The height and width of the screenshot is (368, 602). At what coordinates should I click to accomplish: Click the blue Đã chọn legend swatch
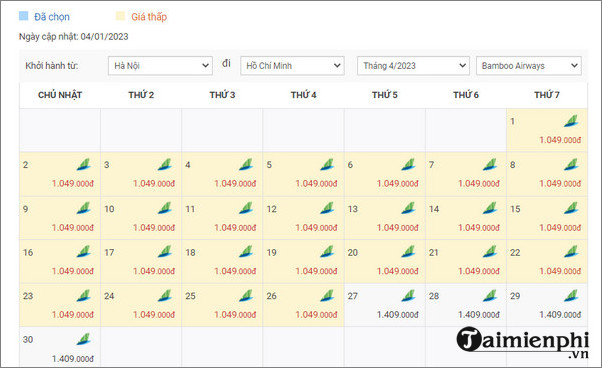pos(24,16)
